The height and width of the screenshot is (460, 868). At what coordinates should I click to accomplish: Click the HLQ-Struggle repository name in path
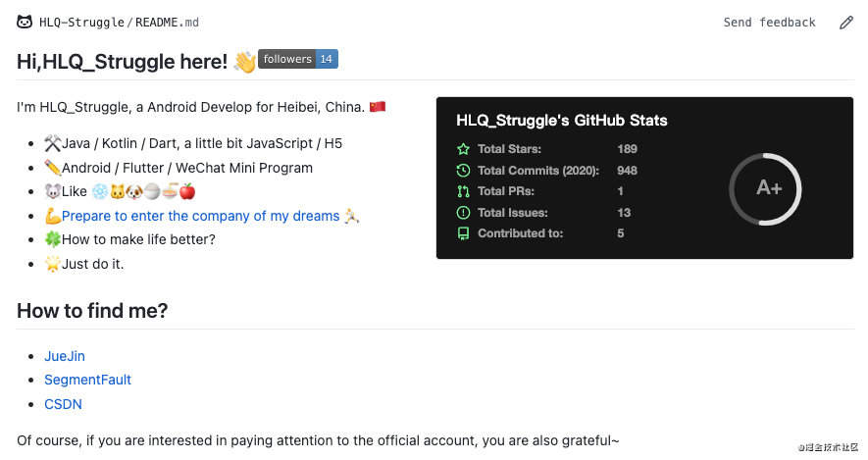[81, 23]
